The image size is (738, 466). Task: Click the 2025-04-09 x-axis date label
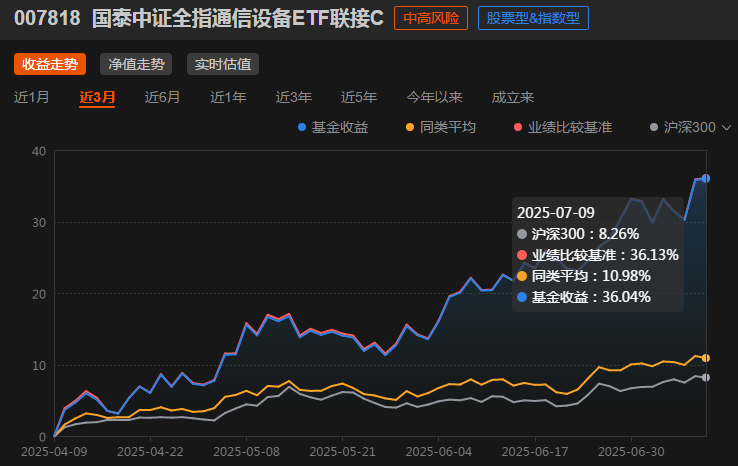54,451
